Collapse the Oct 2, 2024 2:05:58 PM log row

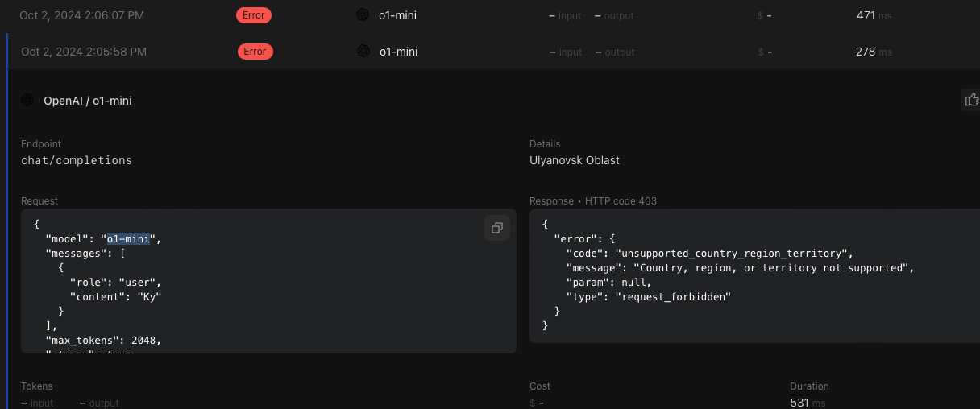click(x=84, y=52)
